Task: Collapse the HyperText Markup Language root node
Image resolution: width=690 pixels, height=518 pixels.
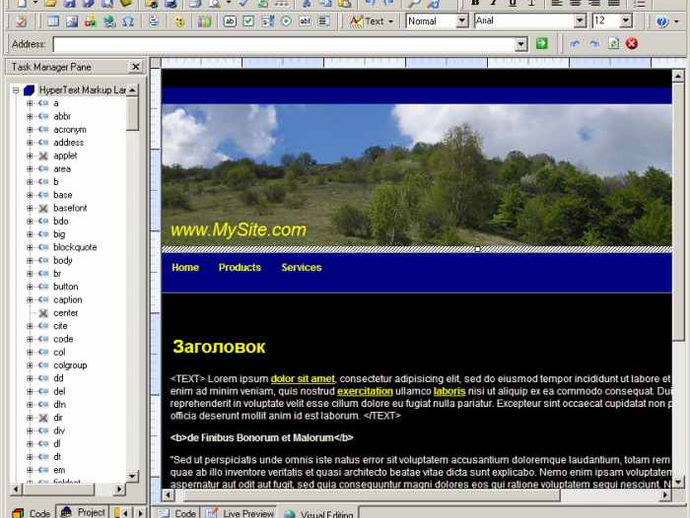Action: coord(16,90)
